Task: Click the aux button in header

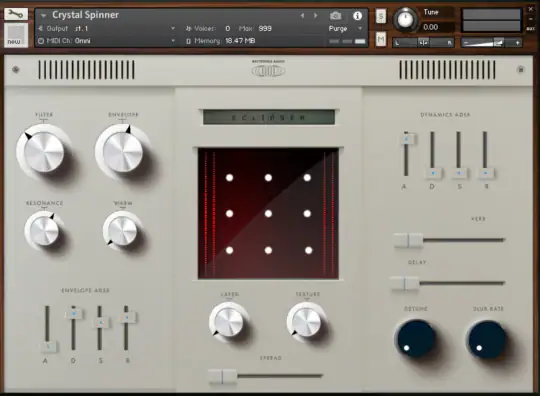Action: point(531,29)
